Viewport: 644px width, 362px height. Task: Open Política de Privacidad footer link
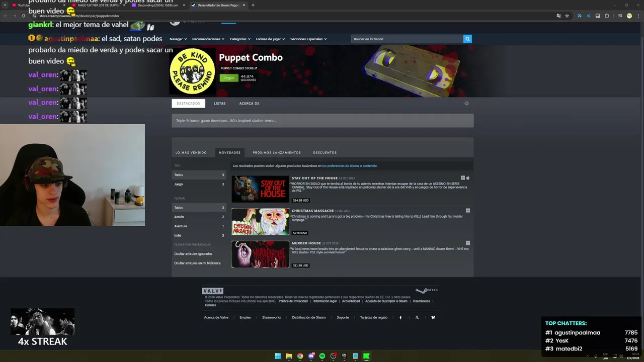click(x=293, y=301)
